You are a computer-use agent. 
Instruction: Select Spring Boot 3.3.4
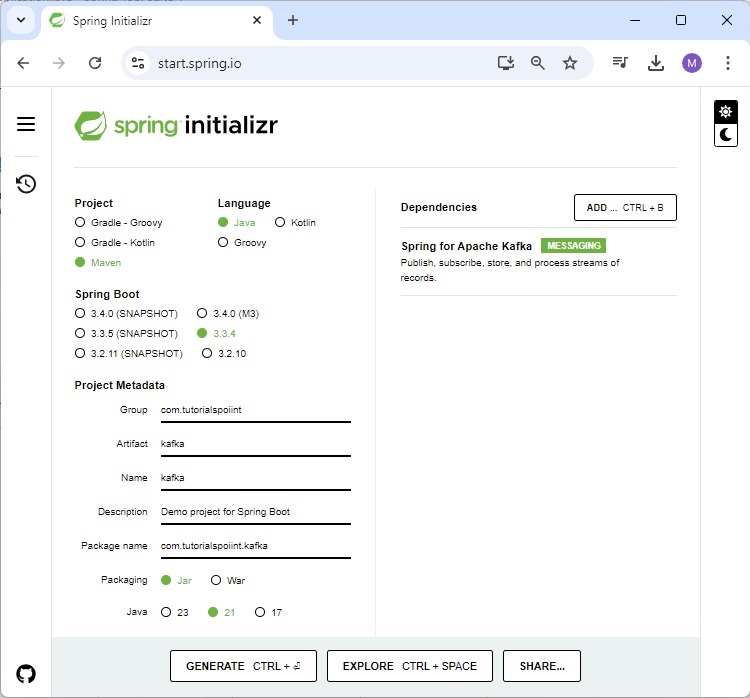coord(216,333)
